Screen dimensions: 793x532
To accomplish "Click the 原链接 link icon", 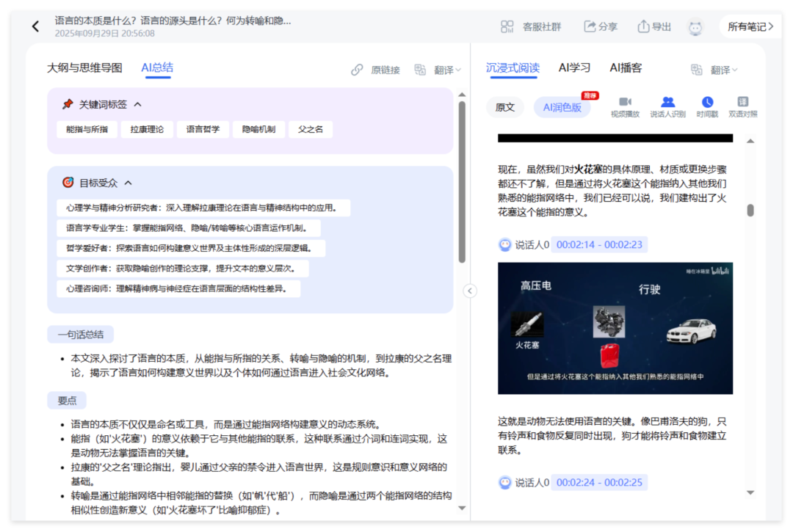I will click(358, 70).
